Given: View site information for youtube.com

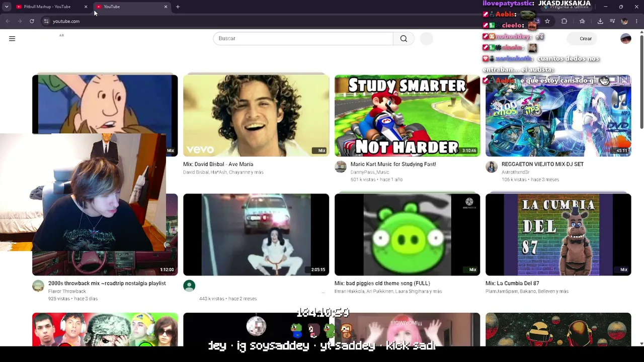Looking at the screenshot, I should coord(46,21).
